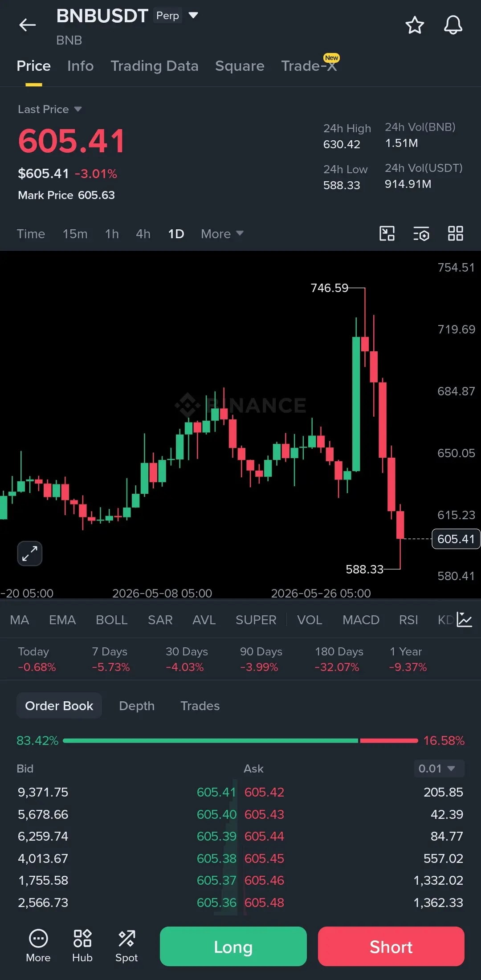Screen dimensions: 481x980
Task: Add BNBUSDT to favorites with star icon
Action: point(415,25)
